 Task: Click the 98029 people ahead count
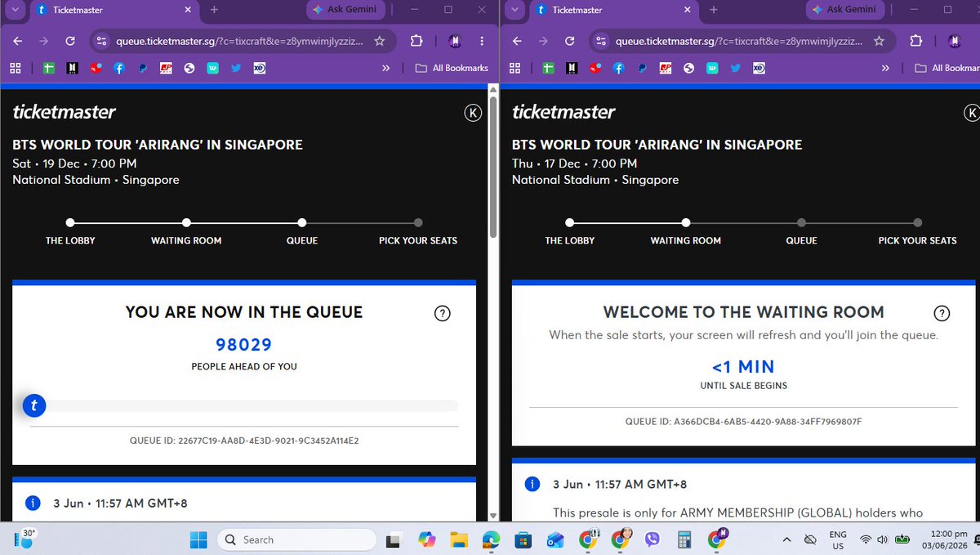(x=244, y=345)
